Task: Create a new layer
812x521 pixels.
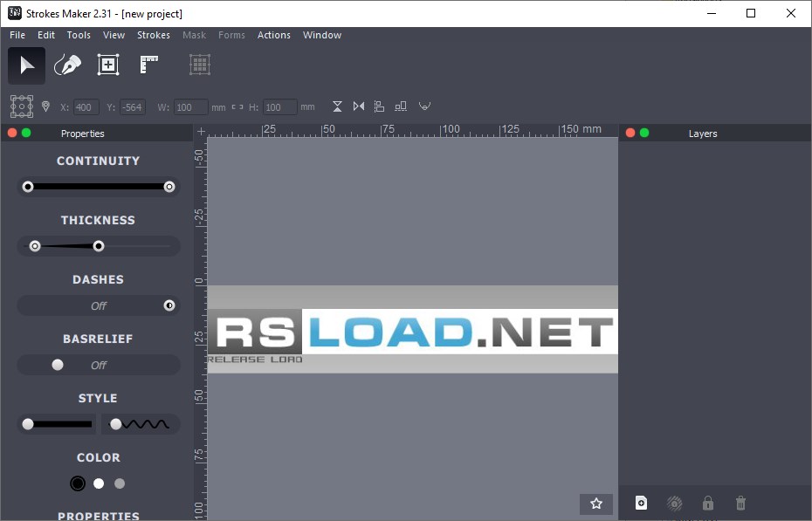Action: pos(641,503)
